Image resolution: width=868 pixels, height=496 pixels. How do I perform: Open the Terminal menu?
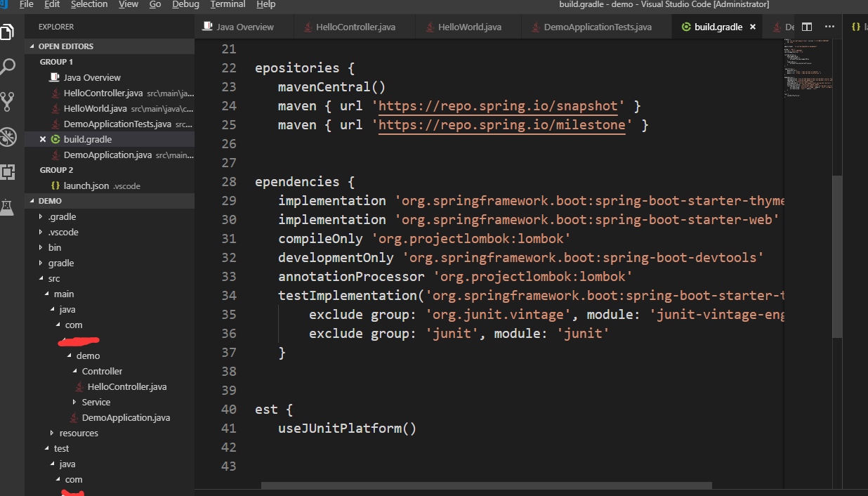coord(227,5)
